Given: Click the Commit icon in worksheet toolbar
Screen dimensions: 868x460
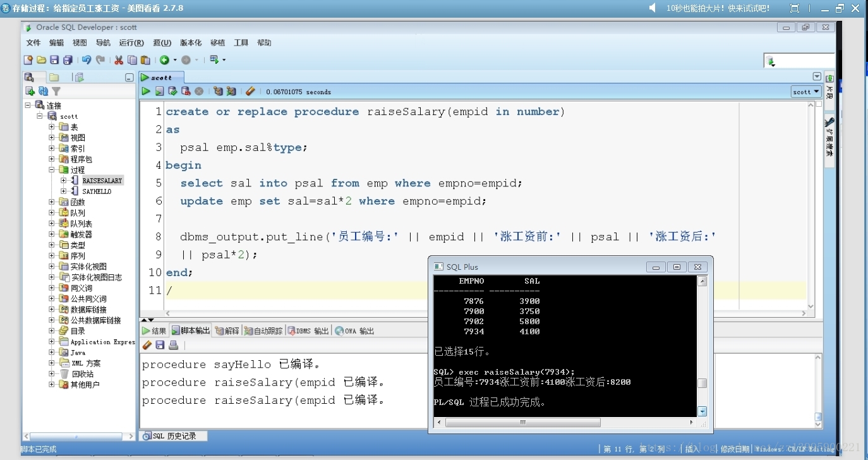Looking at the screenshot, I should click(x=172, y=92).
